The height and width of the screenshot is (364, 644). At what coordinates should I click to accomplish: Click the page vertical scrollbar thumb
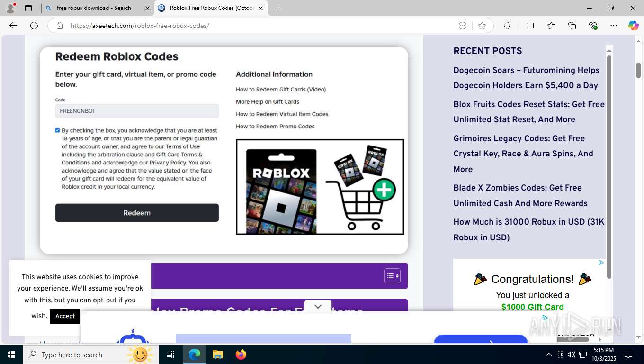tap(638, 70)
